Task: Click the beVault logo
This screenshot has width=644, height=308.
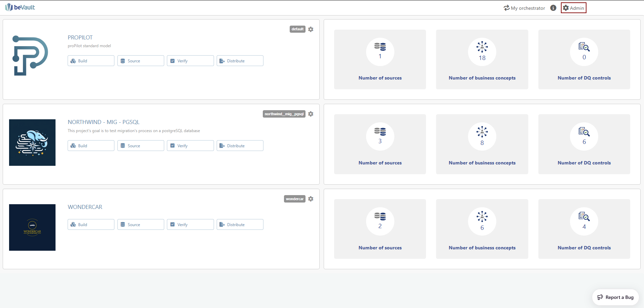Action: [x=20, y=7]
